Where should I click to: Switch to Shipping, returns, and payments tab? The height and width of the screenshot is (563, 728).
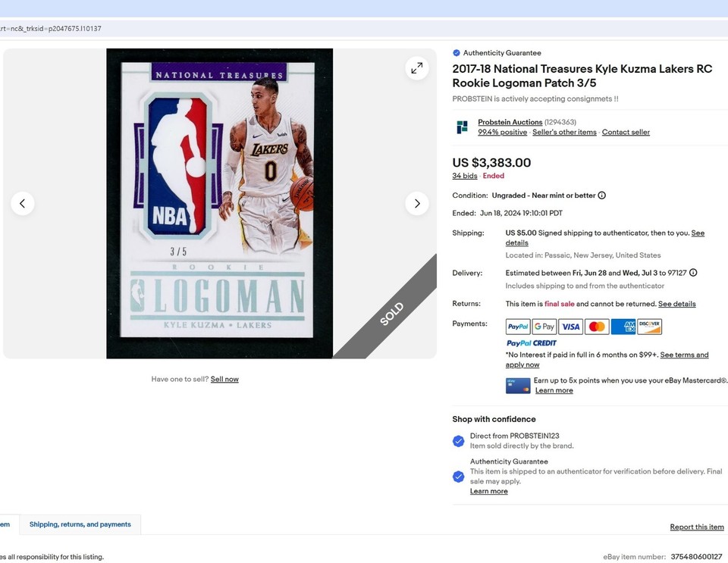coord(80,524)
